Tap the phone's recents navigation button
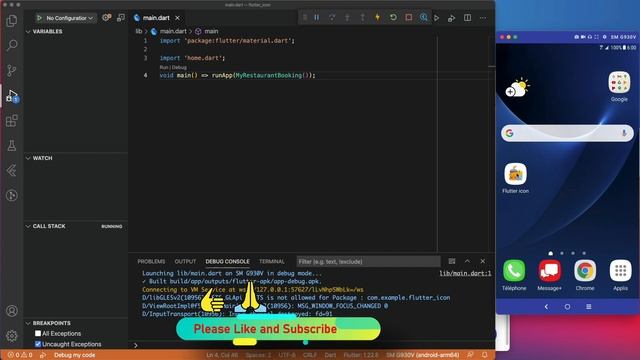Image resolution: width=640 pixels, height=360 pixels. pos(589,307)
